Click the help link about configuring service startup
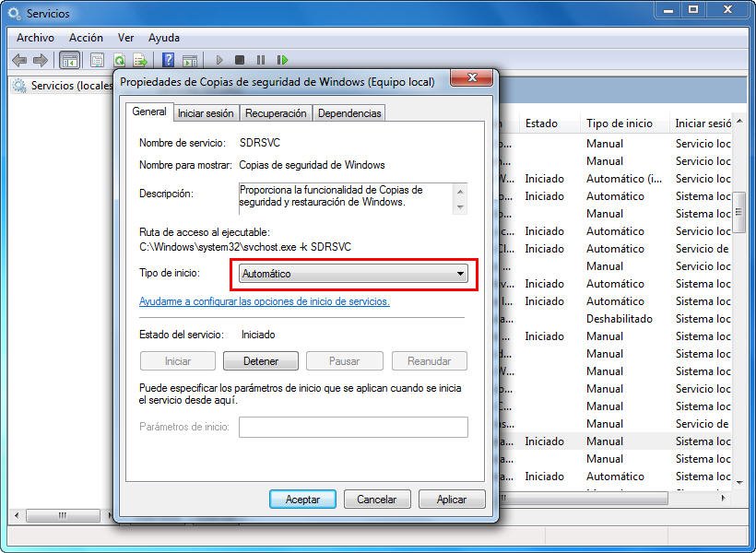The image size is (756, 553). [265, 301]
